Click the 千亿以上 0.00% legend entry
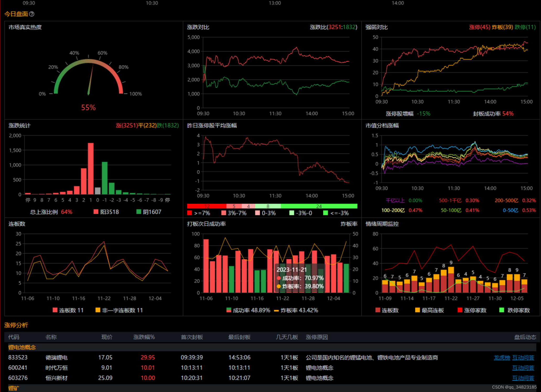This screenshot has height=392, width=541. pyautogui.click(x=404, y=201)
